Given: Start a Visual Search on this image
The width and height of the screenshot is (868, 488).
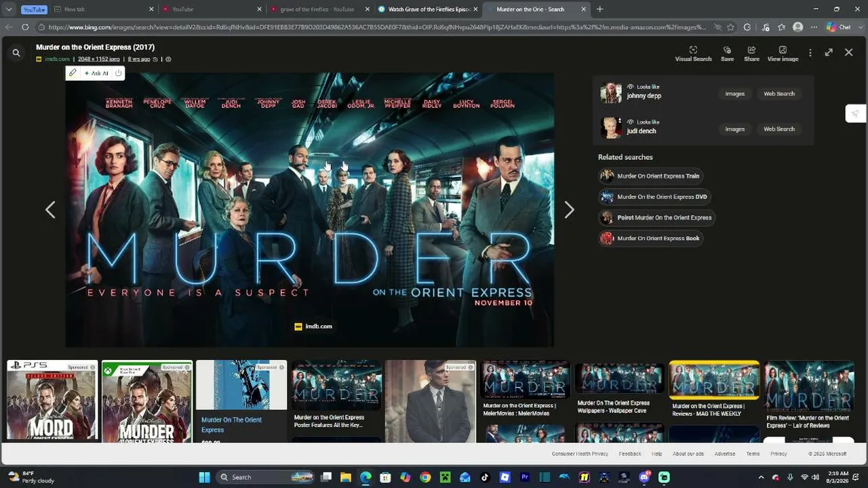Looking at the screenshot, I should 693,54.
